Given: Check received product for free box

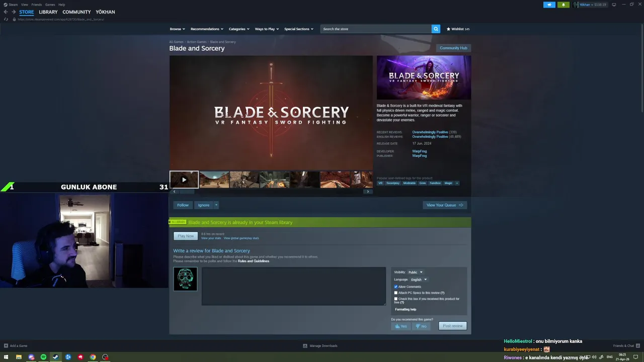Looking at the screenshot, I should point(396,299).
